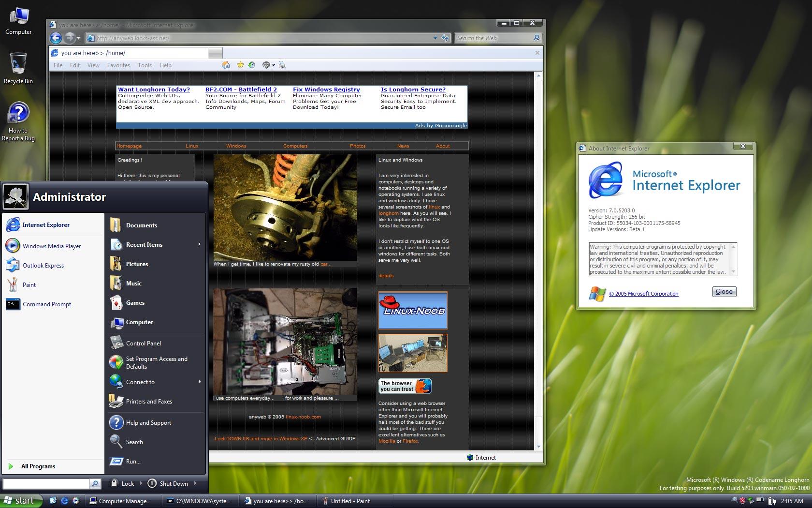This screenshot has width=812, height=508.
Task: Click the refresh/stop icon beside address bar
Action: pos(445,38)
